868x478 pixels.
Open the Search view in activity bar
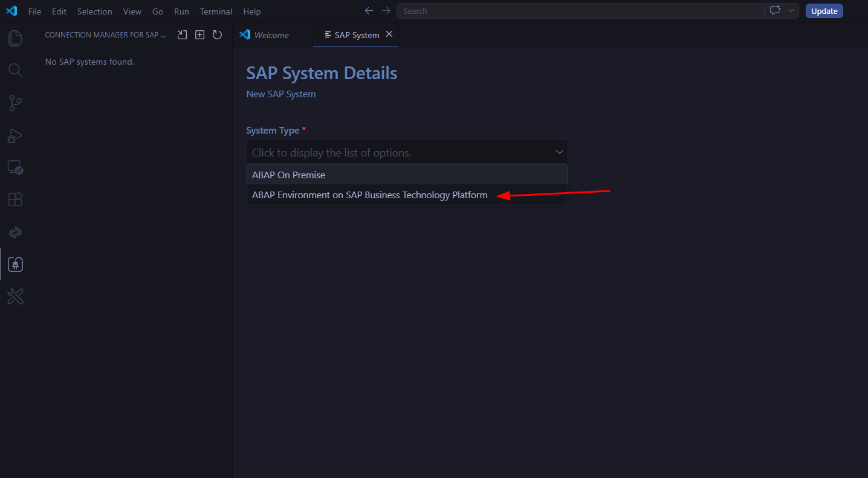(15, 71)
